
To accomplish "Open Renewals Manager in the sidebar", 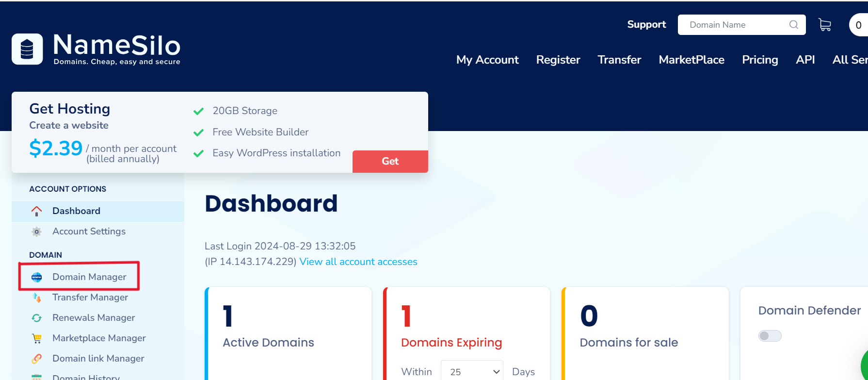I will click(94, 318).
